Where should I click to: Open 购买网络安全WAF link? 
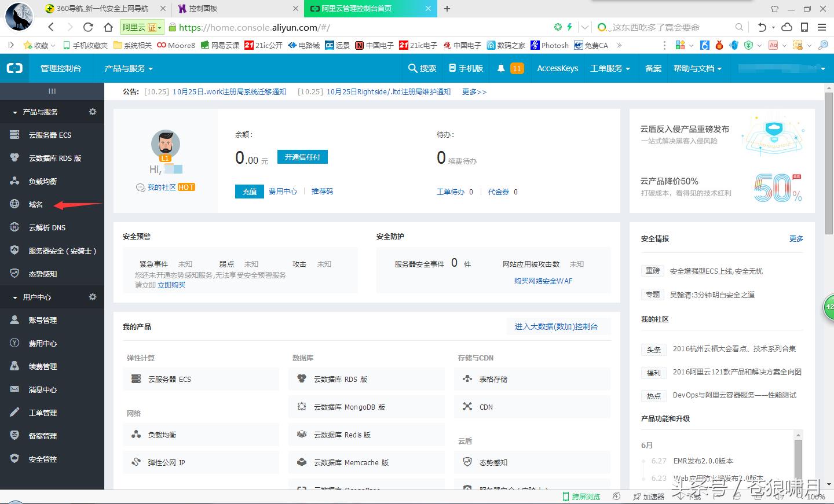(x=543, y=281)
